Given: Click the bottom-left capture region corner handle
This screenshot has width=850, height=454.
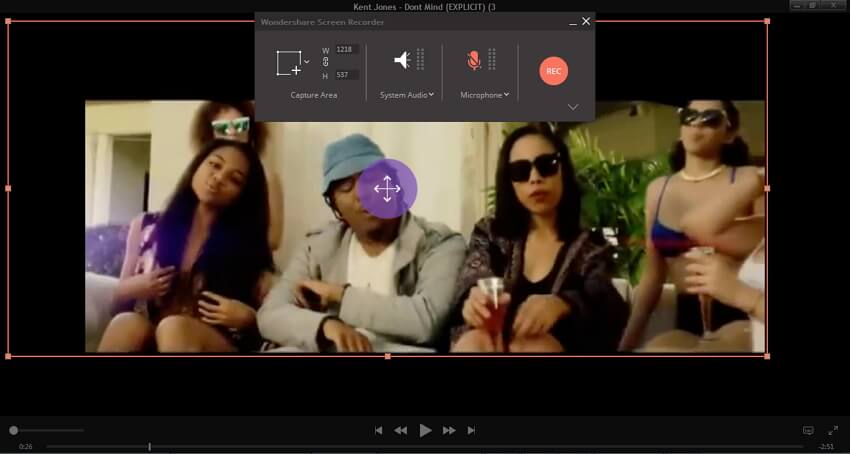Looking at the screenshot, I should [8, 356].
